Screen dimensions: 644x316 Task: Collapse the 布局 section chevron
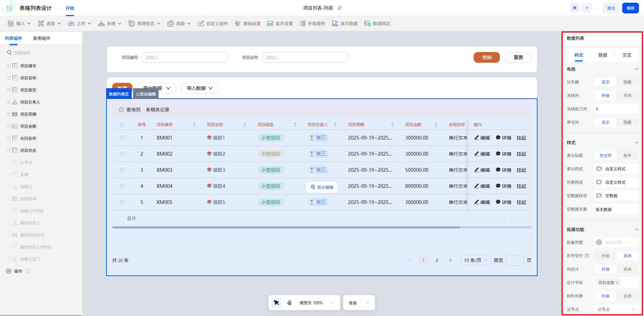click(636, 69)
